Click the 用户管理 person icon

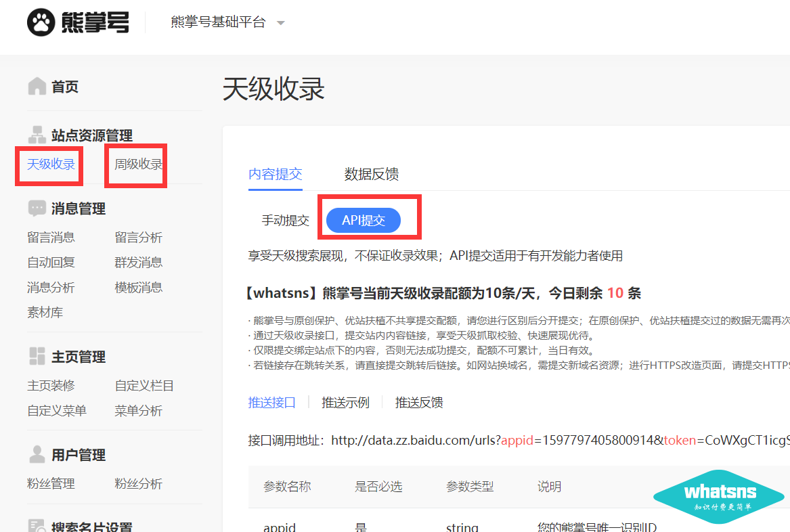click(37, 455)
